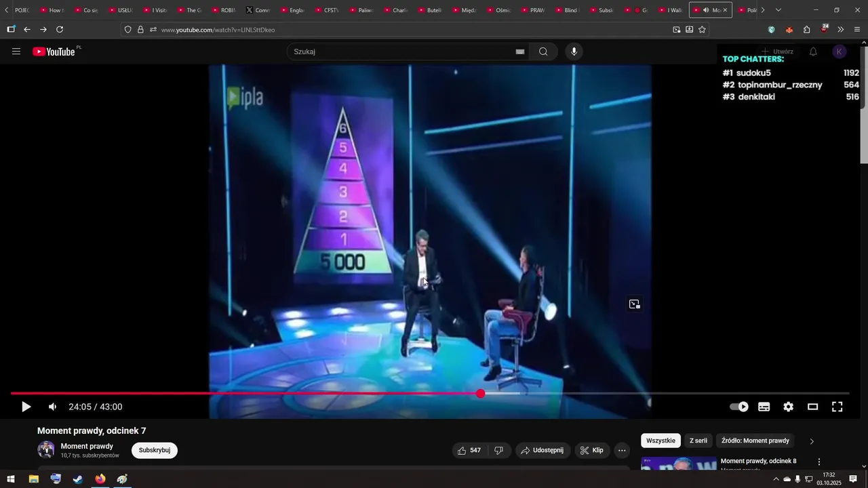Toggle autoplay switch in player
The image size is (868, 488).
[739, 407]
